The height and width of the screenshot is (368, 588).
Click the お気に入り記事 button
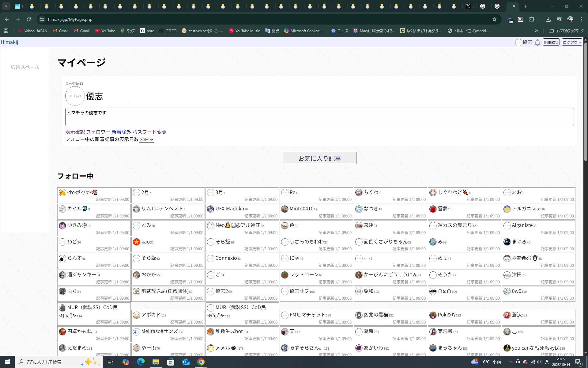(319, 158)
